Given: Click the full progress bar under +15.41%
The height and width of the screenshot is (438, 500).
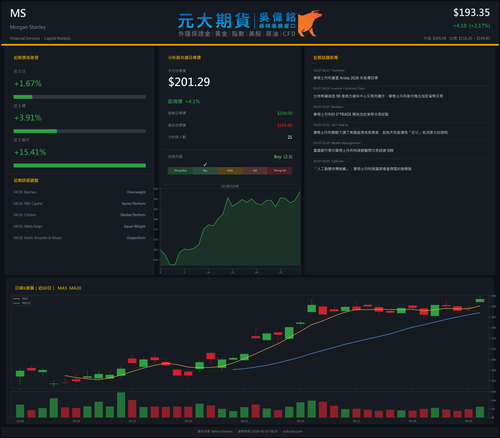Looking at the screenshot, I should tap(80, 166).
